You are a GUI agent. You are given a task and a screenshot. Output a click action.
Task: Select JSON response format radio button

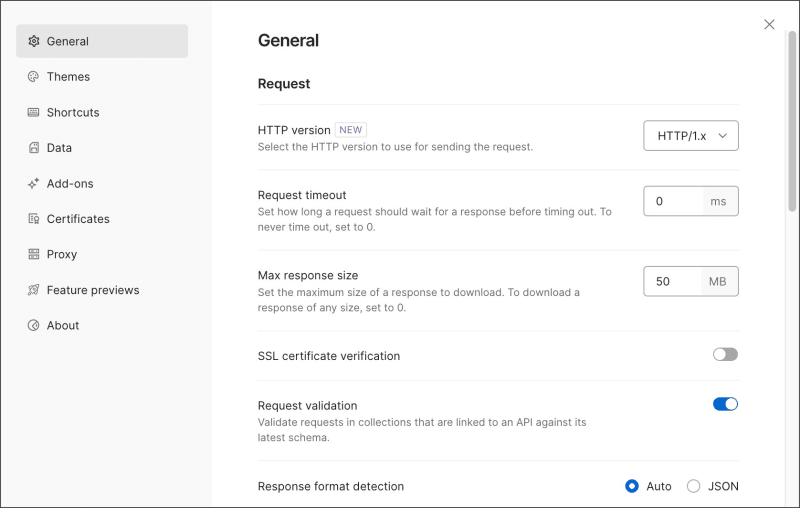(x=694, y=486)
